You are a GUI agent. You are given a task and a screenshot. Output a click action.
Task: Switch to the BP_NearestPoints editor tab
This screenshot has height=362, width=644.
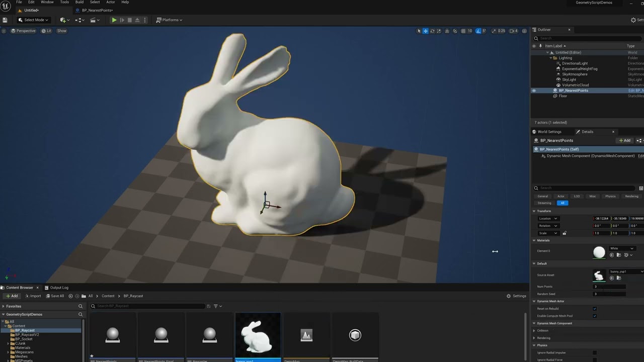[x=98, y=10]
